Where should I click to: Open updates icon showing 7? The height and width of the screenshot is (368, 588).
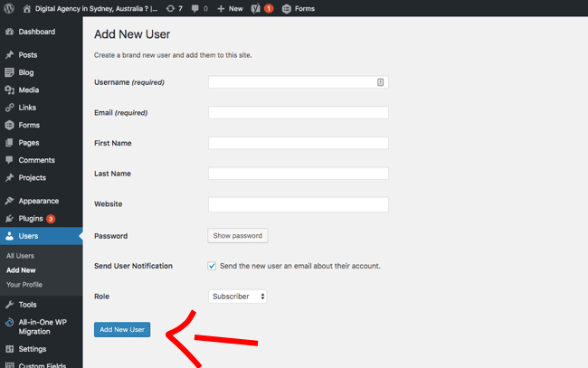click(x=170, y=8)
